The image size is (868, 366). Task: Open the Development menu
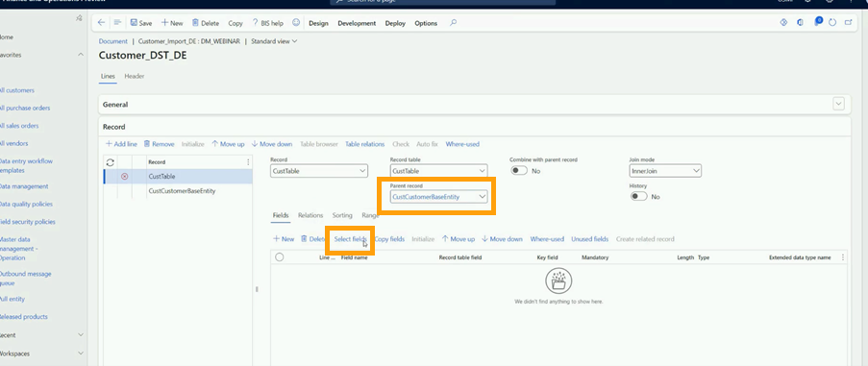[357, 23]
